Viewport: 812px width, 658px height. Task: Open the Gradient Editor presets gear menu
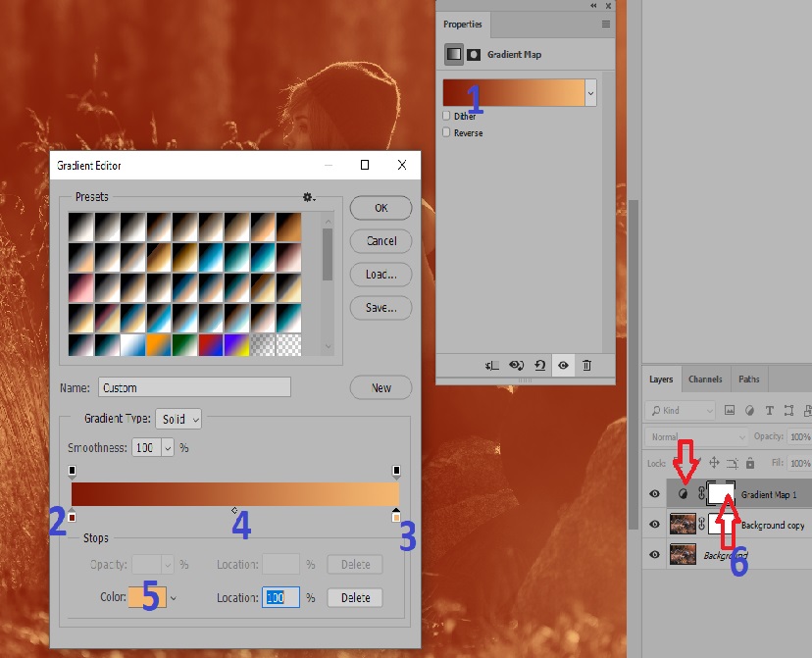click(x=308, y=197)
